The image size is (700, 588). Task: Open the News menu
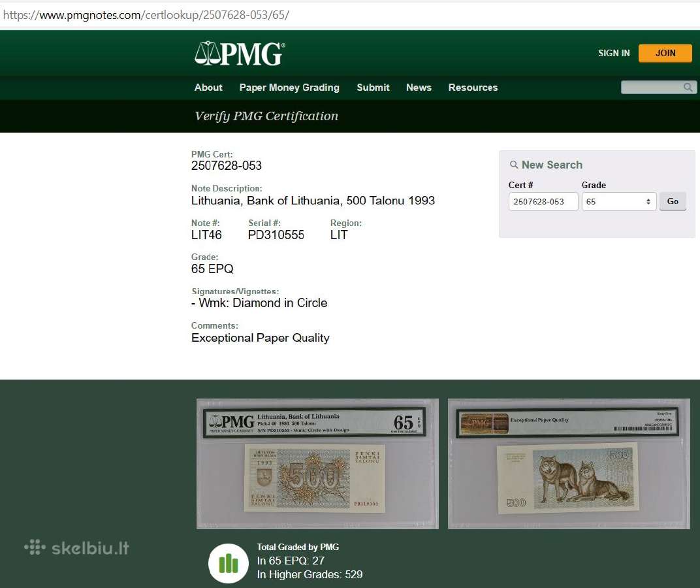tap(419, 88)
